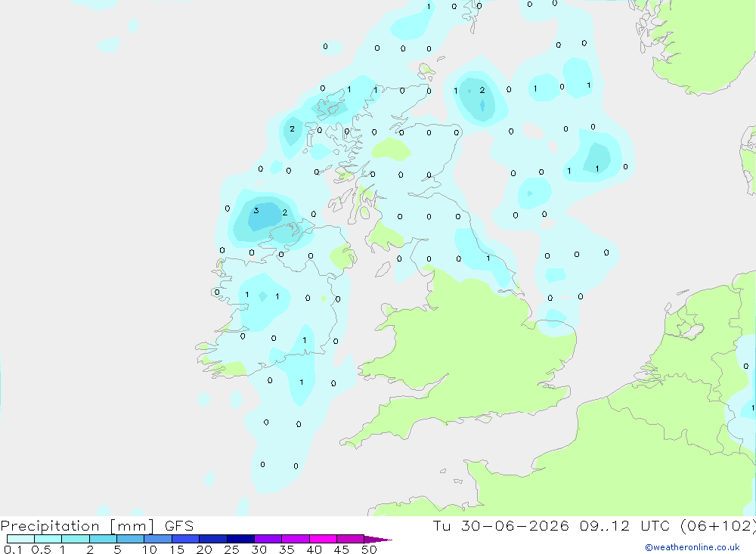Select the legend label '10'
This screenshot has height=554, width=756.
tap(150, 549)
